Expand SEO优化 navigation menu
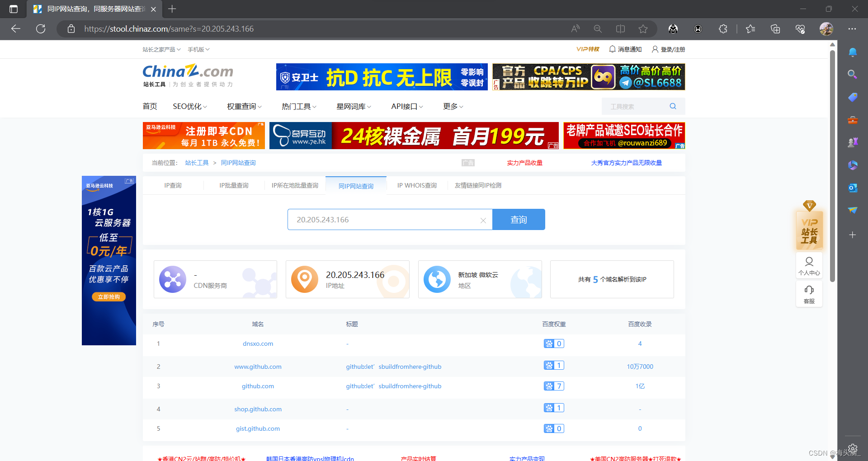The width and height of the screenshot is (868, 461). point(190,106)
